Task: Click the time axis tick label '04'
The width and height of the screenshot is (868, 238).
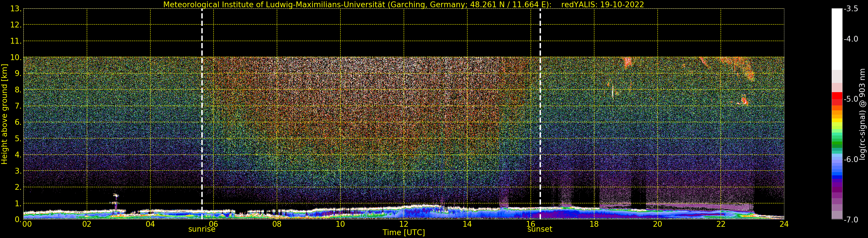Action: tap(150, 224)
